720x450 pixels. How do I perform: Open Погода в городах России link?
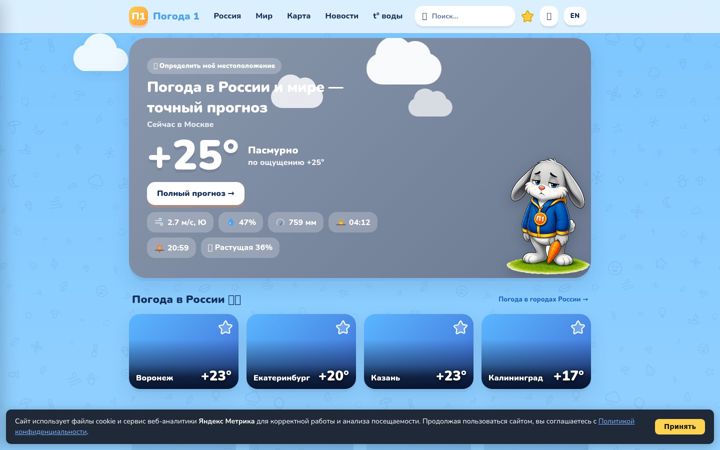[x=543, y=299]
